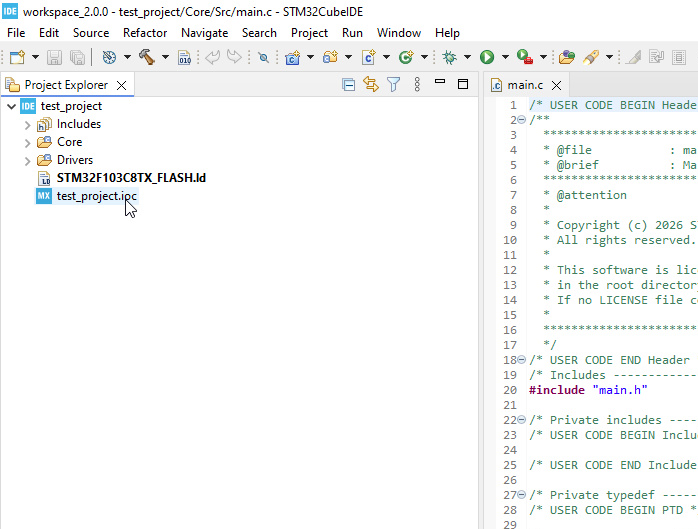Open the Window menu

point(399,33)
